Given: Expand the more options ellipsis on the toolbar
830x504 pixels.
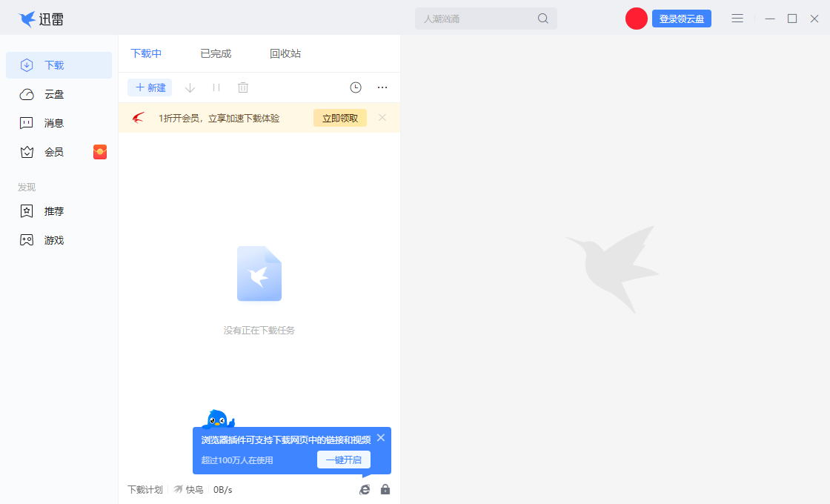Looking at the screenshot, I should pos(382,87).
